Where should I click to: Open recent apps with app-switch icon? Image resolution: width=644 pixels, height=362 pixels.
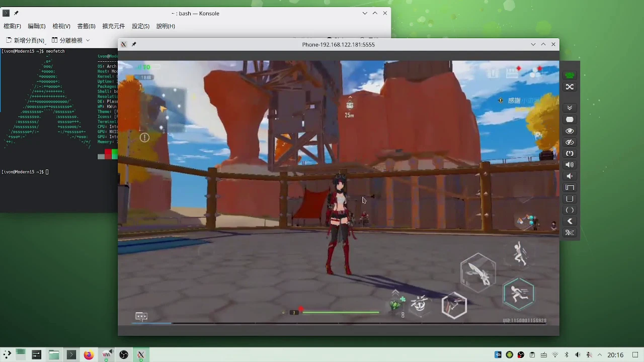570,188
